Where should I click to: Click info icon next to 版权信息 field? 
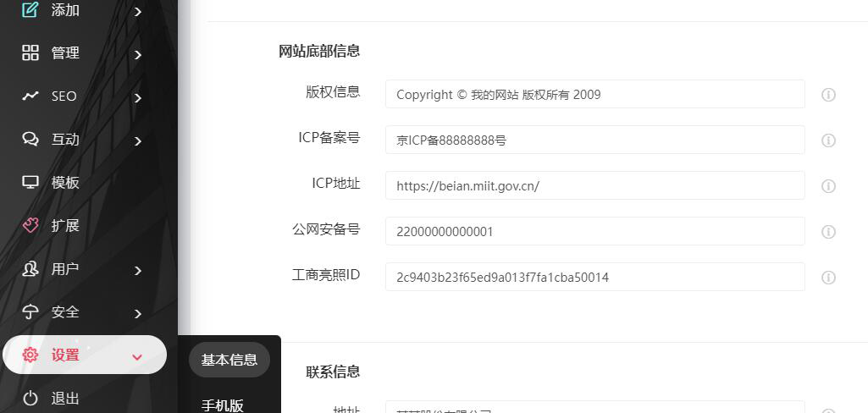[828, 95]
